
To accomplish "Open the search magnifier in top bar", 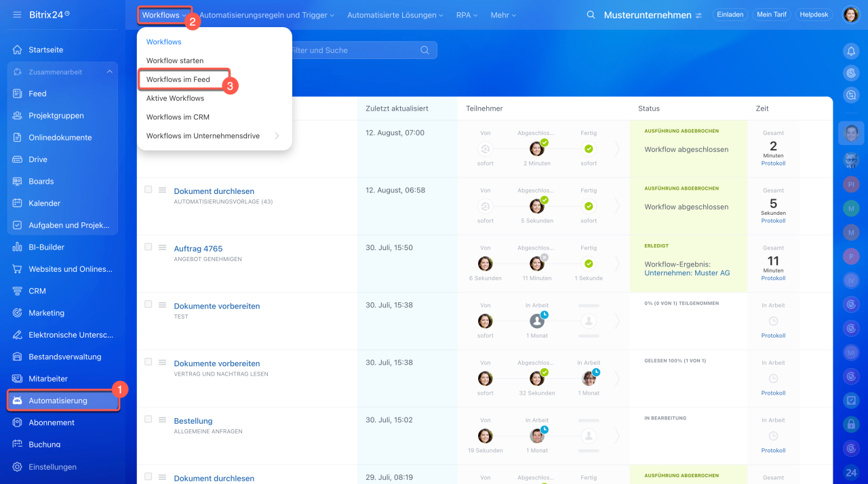I will [x=591, y=15].
